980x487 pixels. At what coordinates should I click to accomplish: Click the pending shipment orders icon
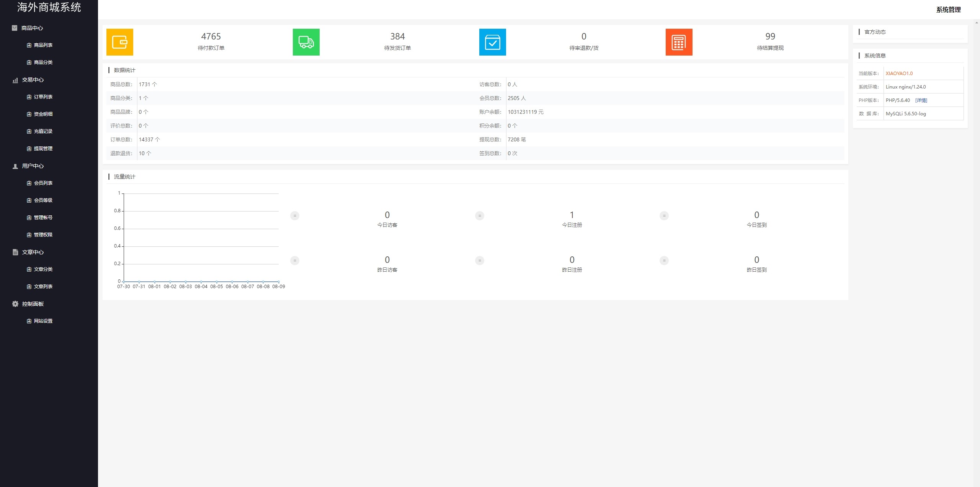[x=307, y=41]
